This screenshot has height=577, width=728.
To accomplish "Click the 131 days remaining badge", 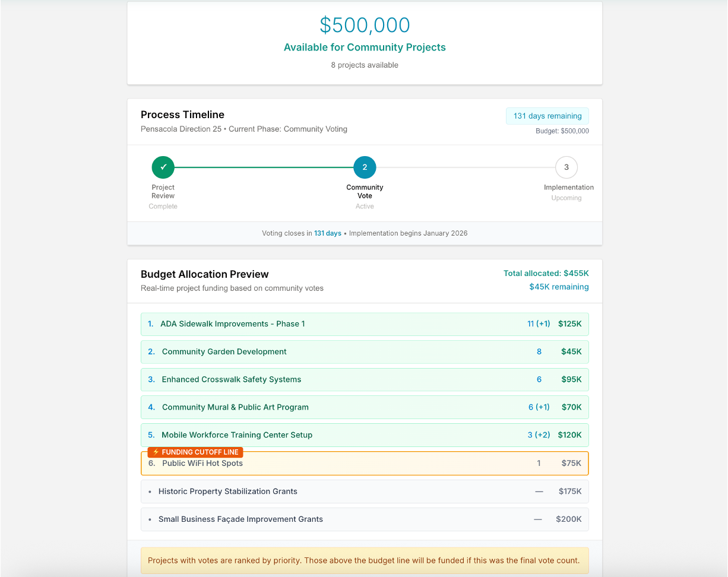I will [547, 116].
